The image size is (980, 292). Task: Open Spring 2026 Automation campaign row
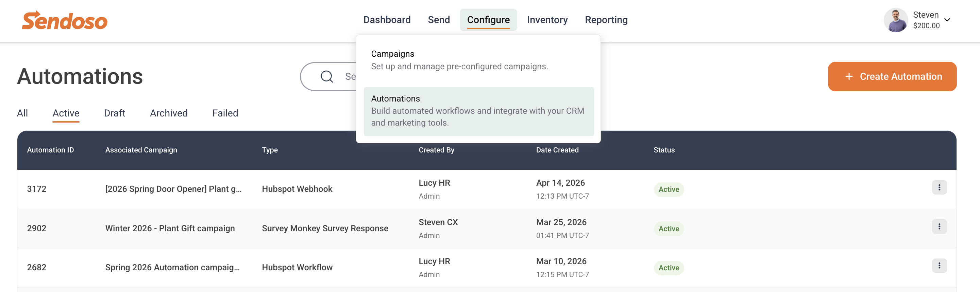click(172, 267)
